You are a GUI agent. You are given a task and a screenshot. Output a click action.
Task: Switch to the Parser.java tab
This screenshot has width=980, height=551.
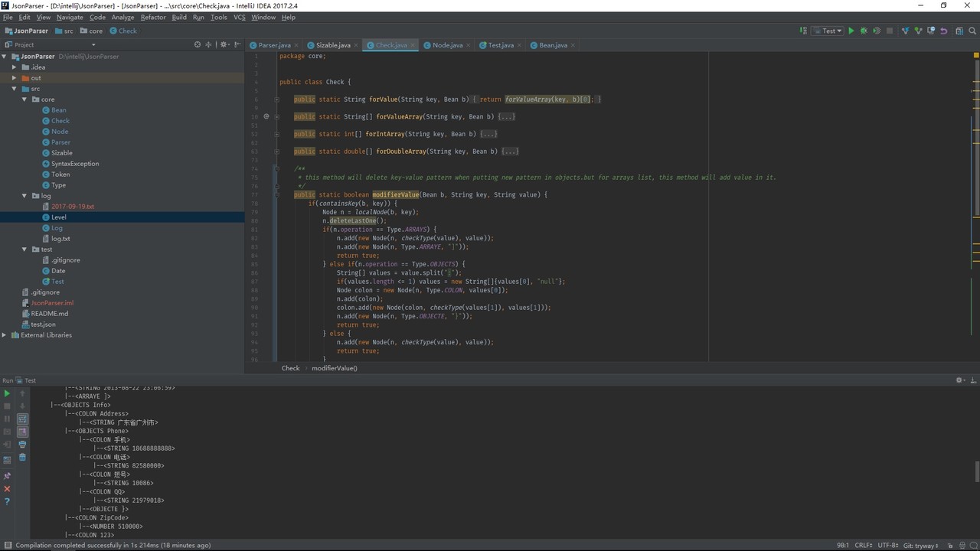point(274,45)
